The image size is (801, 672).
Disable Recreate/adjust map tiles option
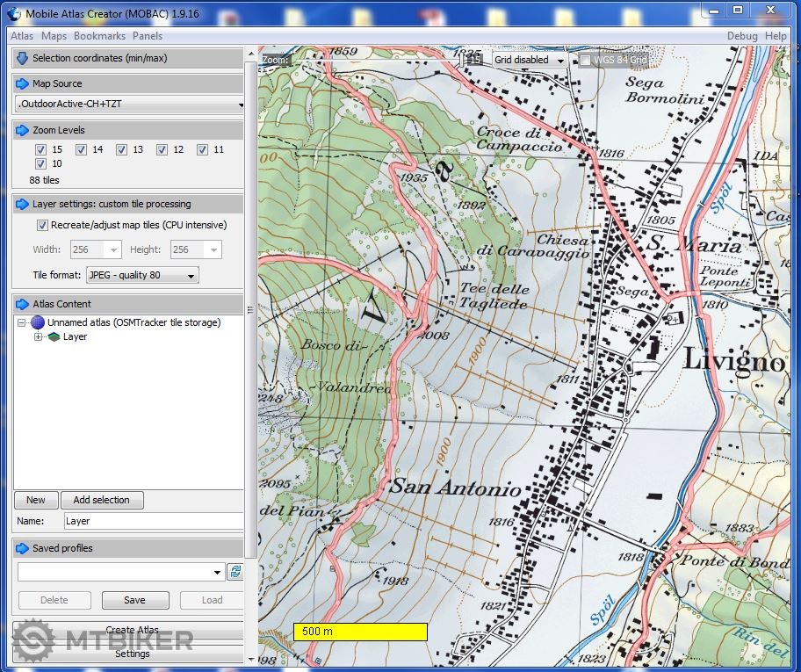(x=42, y=225)
